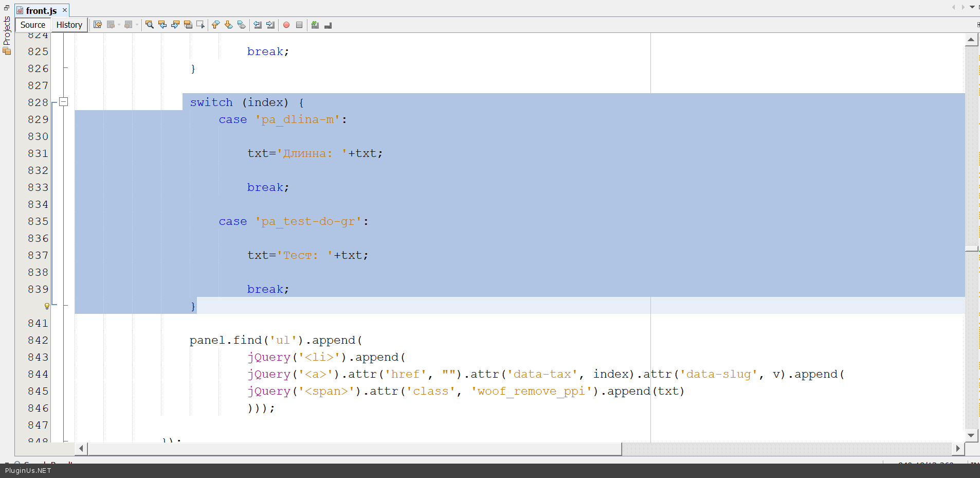Select the front.js editor tab
Image resolution: width=980 pixels, height=478 pixels.
coord(41,10)
